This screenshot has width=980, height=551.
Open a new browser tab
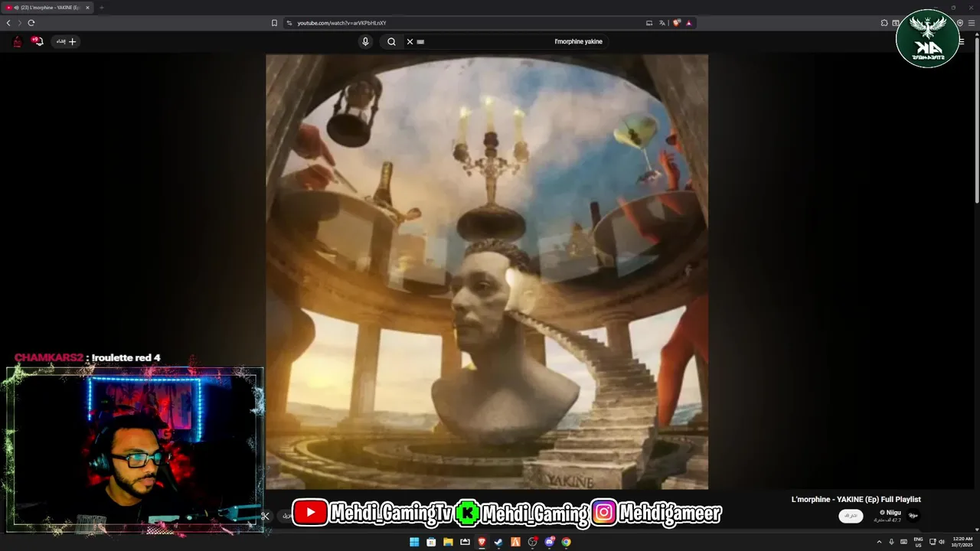point(101,8)
